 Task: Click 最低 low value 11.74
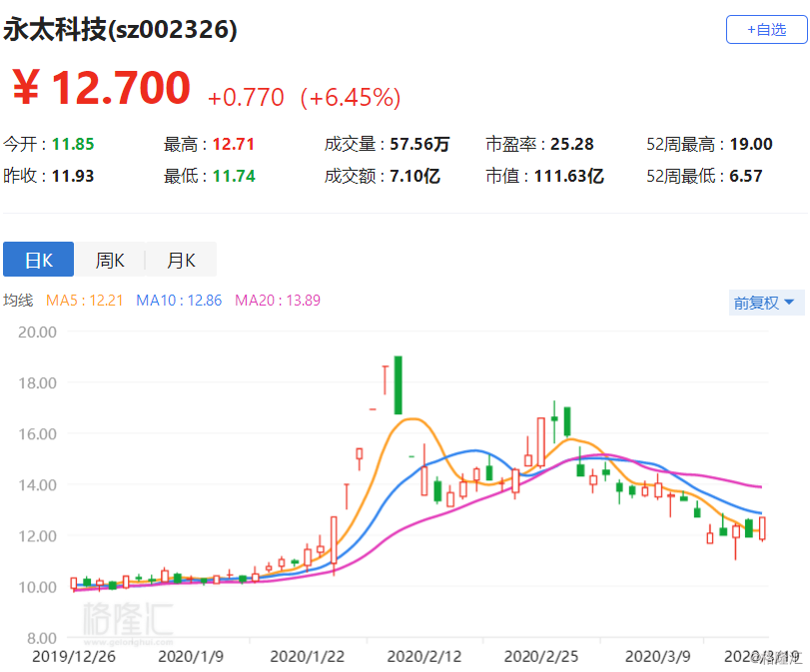point(234,176)
